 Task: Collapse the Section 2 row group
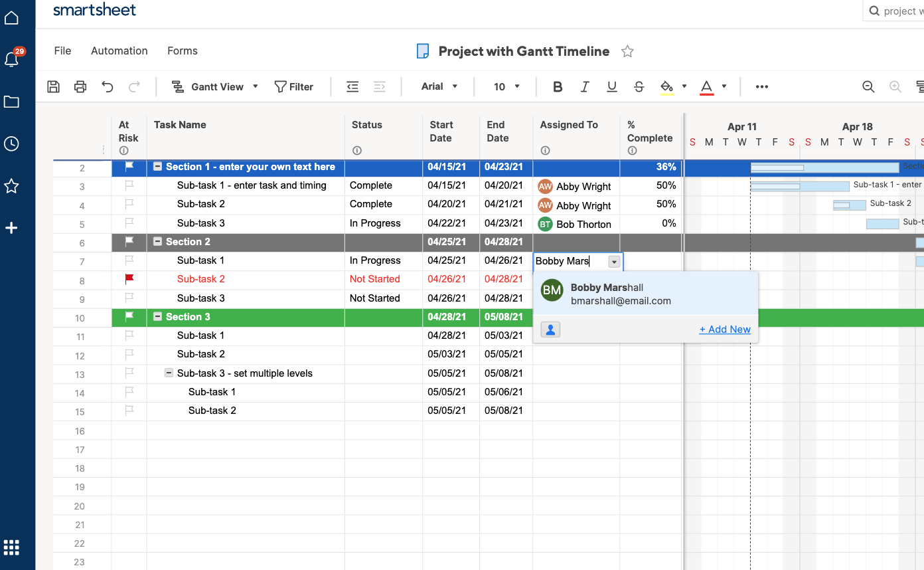[158, 242]
